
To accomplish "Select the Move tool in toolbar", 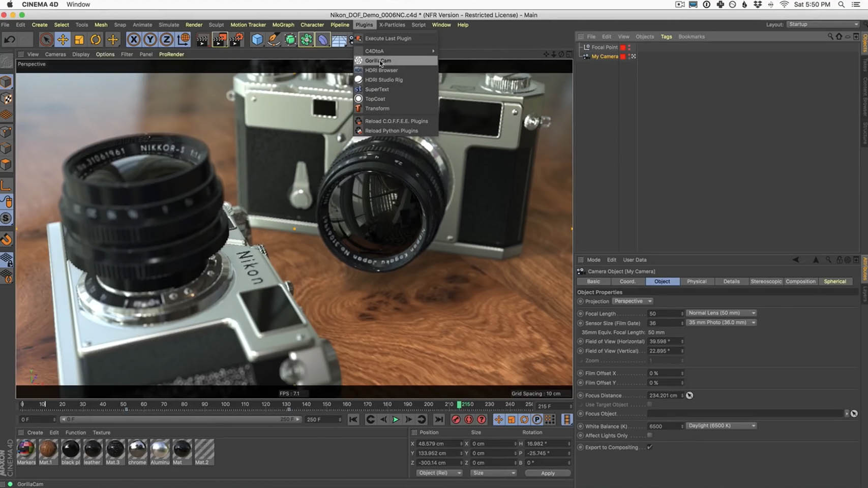I will [x=63, y=40].
